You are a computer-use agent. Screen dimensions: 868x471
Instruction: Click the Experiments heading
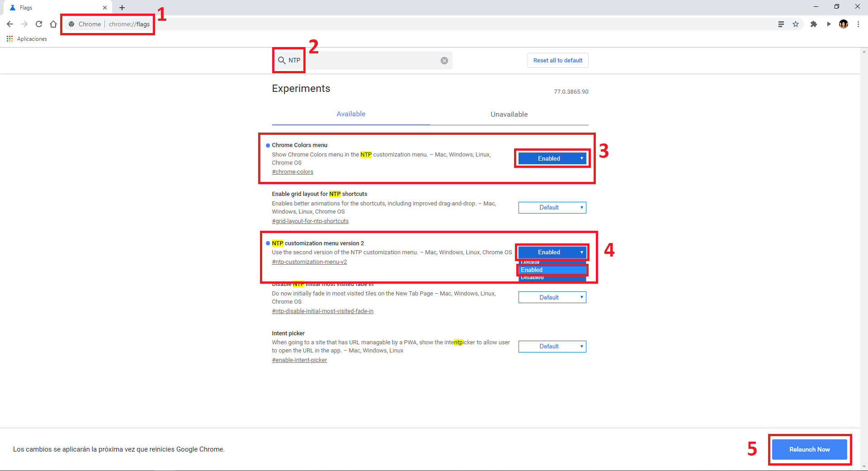coord(301,89)
